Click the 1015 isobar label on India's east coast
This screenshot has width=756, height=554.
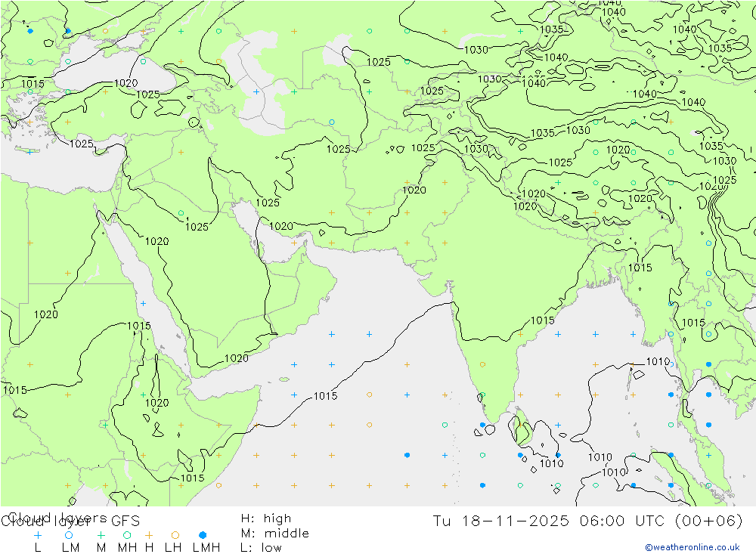point(542,320)
